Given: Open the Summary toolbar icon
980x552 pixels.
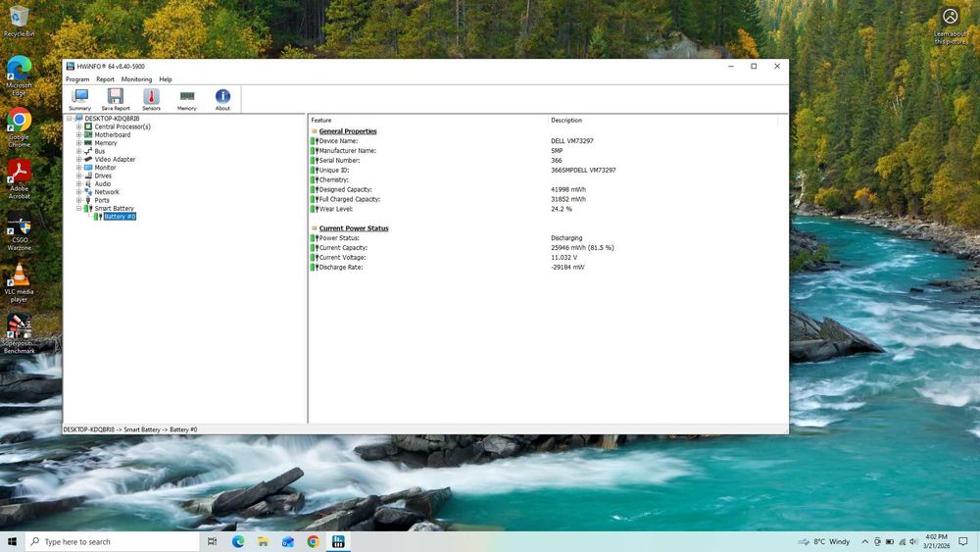Looking at the screenshot, I should [80, 99].
